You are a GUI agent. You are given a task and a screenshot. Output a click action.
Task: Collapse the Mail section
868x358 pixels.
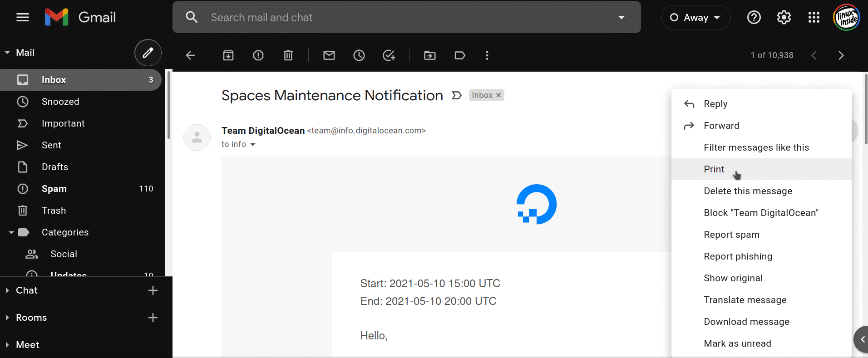(x=7, y=53)
